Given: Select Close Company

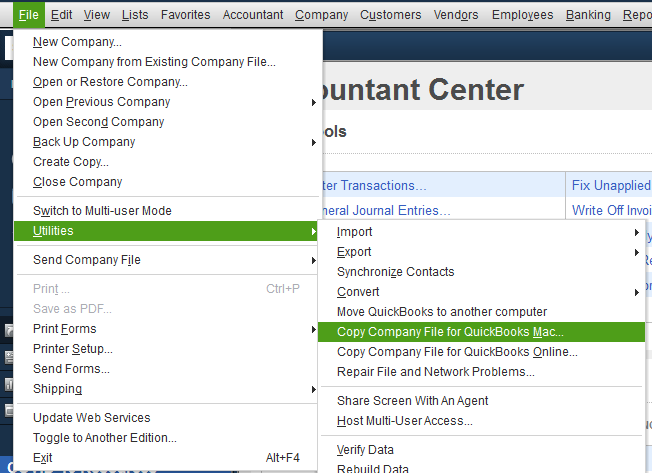Looking at the screenshot, I should click(166, 181).
